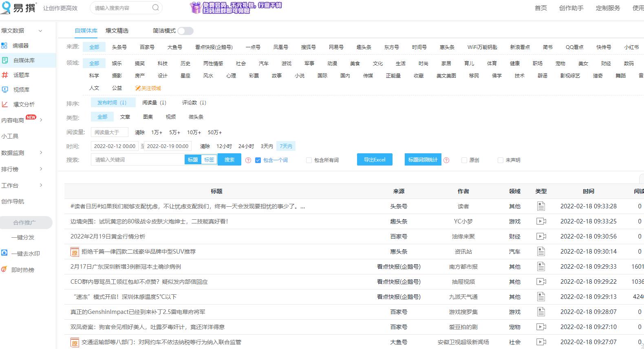The height and width of the screenshot is (349, 644).
Task: Click the article icon in 资讯站 row
Action: (x=541, y=252)
